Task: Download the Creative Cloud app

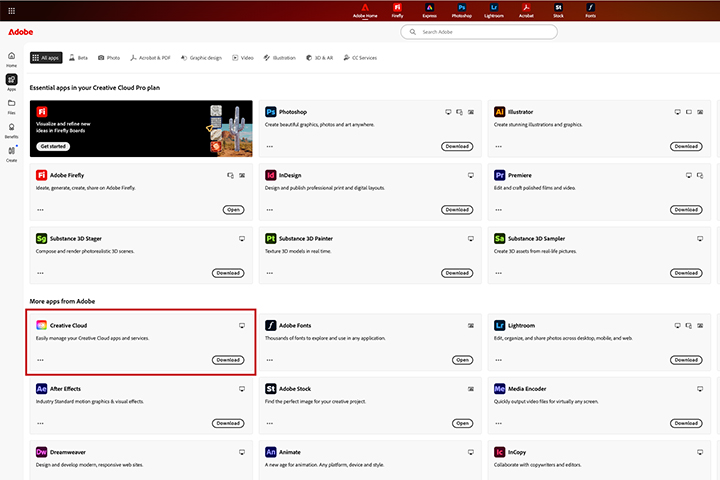Action: point(228,360)
